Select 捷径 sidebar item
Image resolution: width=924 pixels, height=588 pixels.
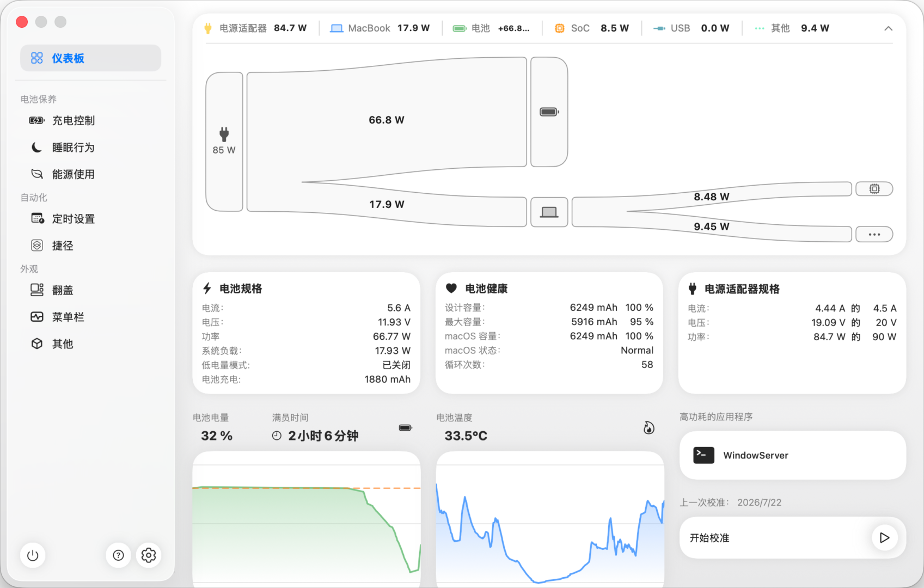coord(90,246)
